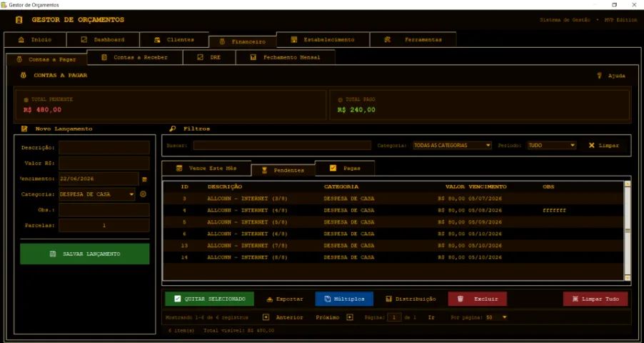Click the OBS column header
Viewport: 644px width, 343px height.
pos(548,187)
